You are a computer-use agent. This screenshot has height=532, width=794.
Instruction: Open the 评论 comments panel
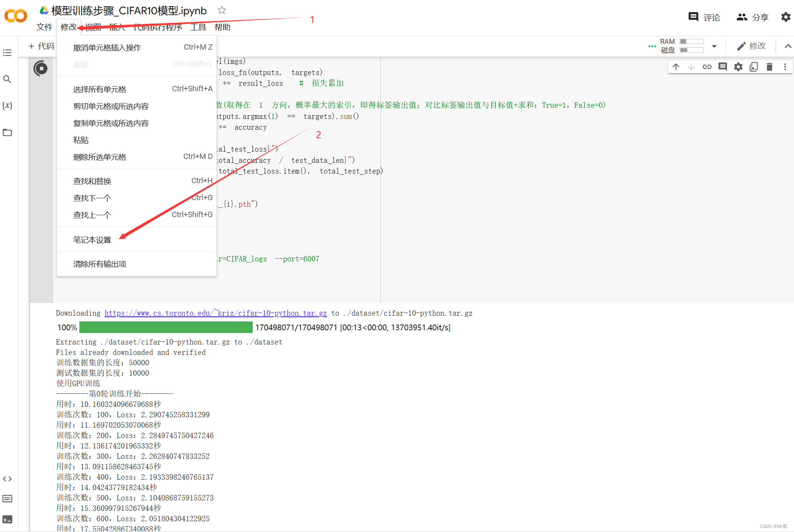pos(704,17)
